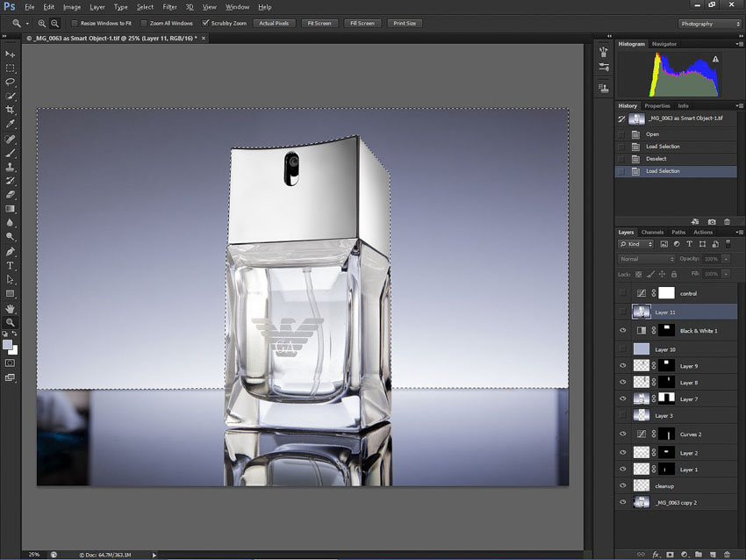Uncheck Scrubby Zoom option
The image size is (746, 560).
tap(205, 24)
